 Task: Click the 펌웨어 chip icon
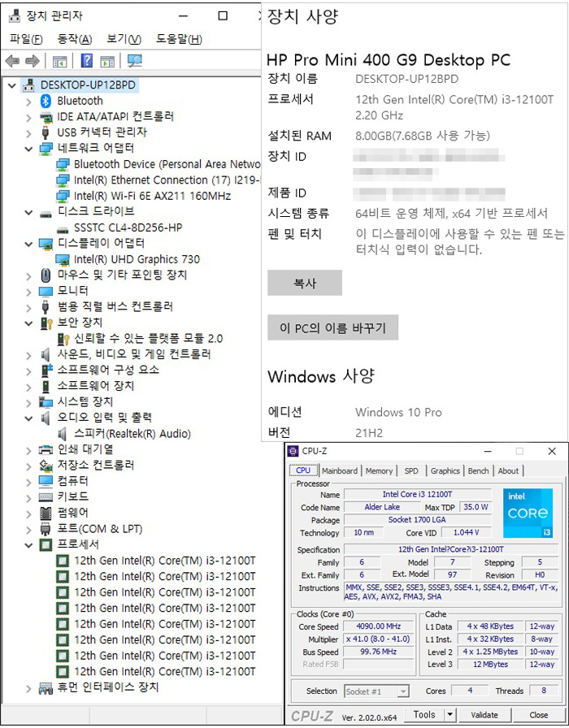46,513
